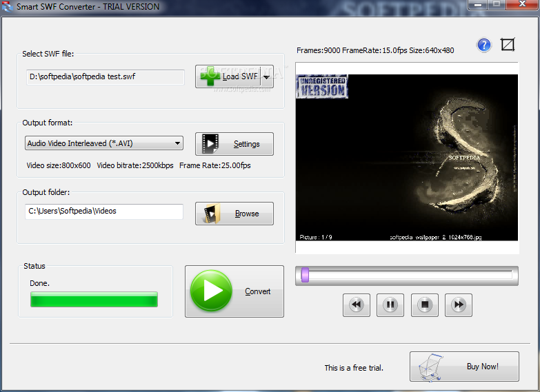
Task: Click the SWF preview image
Action: tap(407, 158)
